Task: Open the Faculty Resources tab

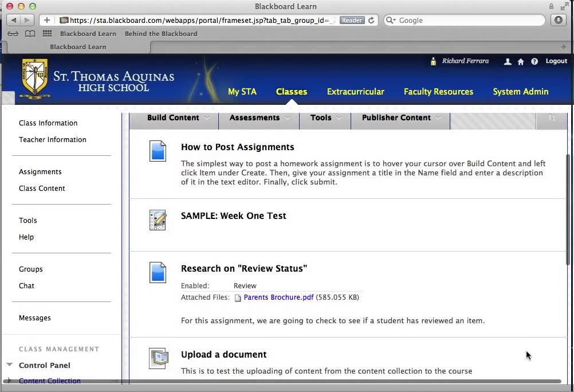Action: 439,92
